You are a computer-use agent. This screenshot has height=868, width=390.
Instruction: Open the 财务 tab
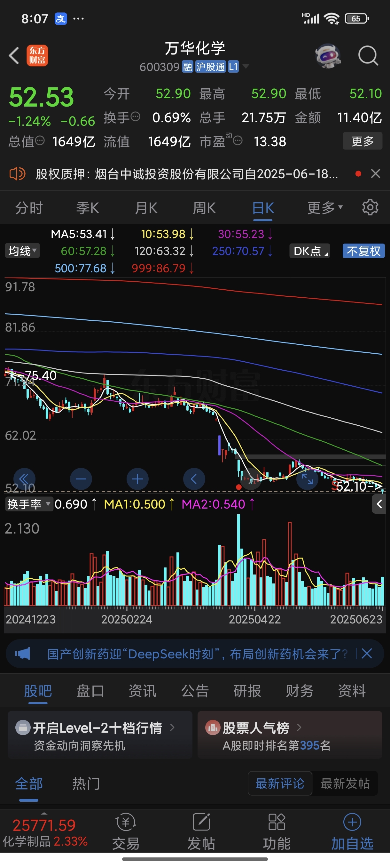pyautogui.click(x=300, y=691)
